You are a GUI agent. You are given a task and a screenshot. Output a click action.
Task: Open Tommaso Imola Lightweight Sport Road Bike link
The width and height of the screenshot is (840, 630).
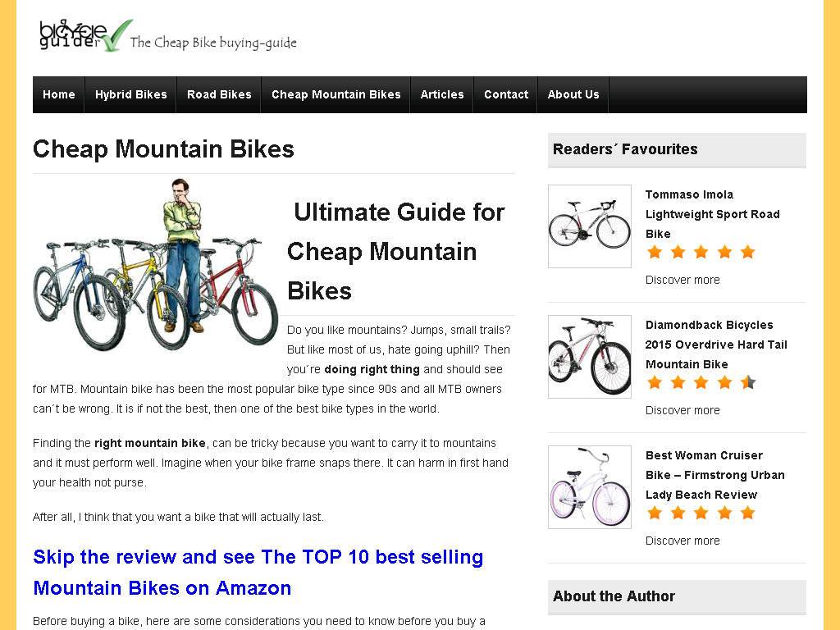(x=713, y=214)
